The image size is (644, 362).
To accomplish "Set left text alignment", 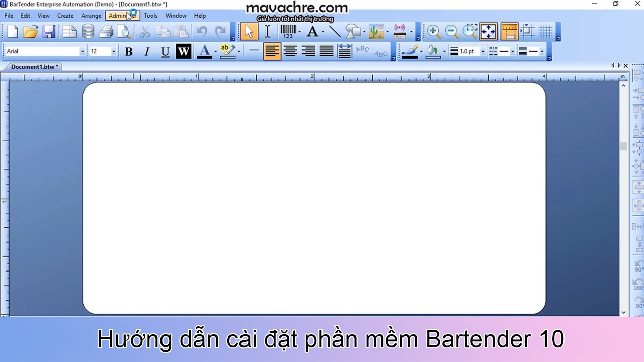I will coord(272,51).
